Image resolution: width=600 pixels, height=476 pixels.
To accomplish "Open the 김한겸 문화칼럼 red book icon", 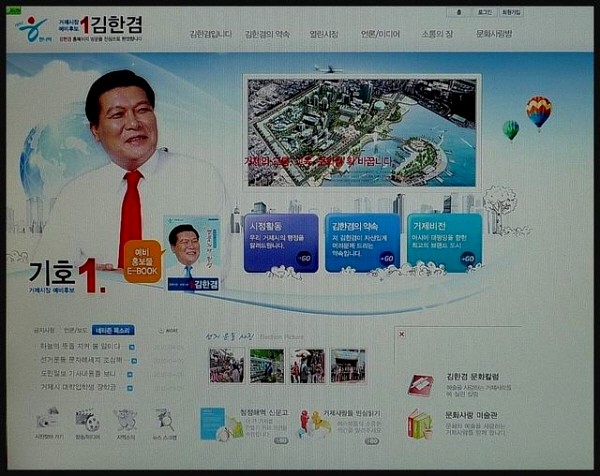I will [420, 385].
